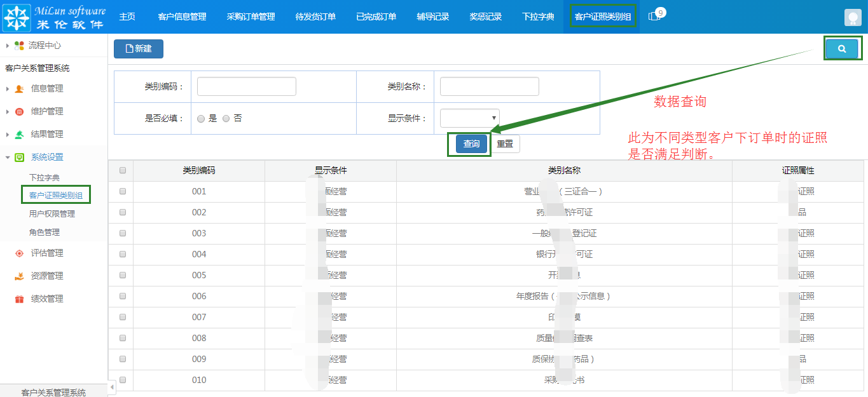Click the notification bell icon showing 9

click(655, 17)
